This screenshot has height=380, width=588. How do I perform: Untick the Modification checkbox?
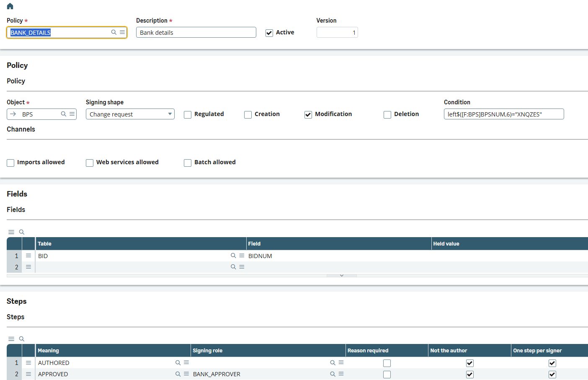pyautogui.click(x=308, y=114)
